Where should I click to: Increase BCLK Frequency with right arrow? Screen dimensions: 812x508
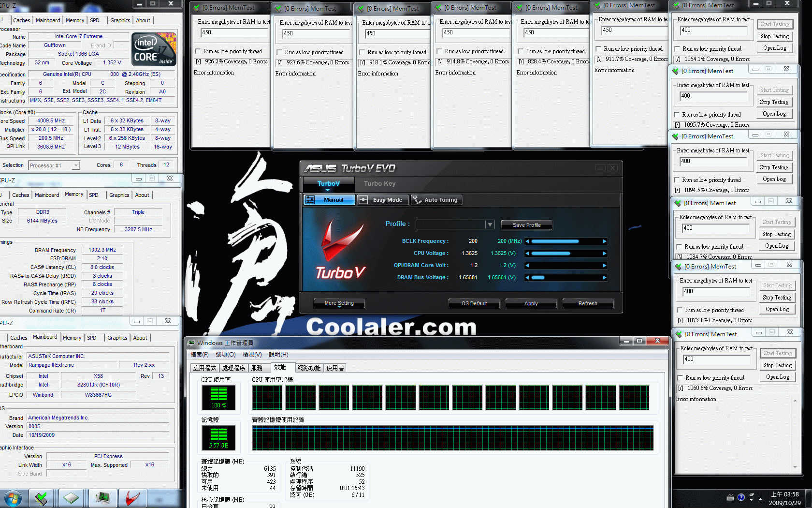coord(604,241)
